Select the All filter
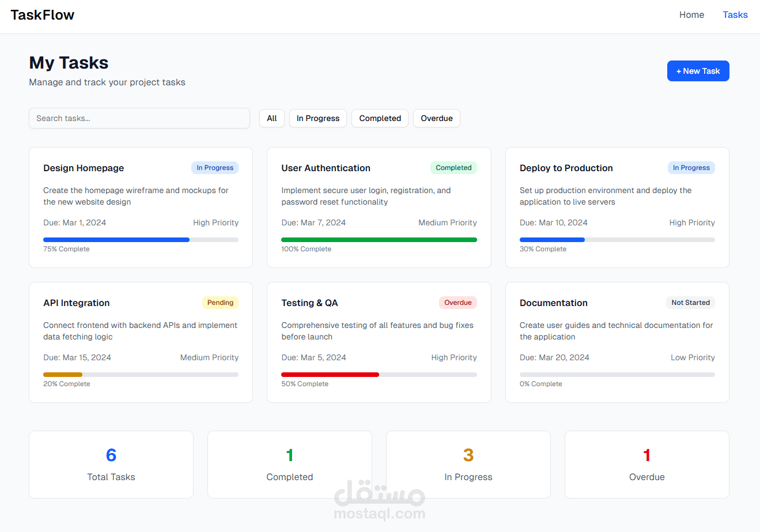The image size is (760, 532). [272, 118]
